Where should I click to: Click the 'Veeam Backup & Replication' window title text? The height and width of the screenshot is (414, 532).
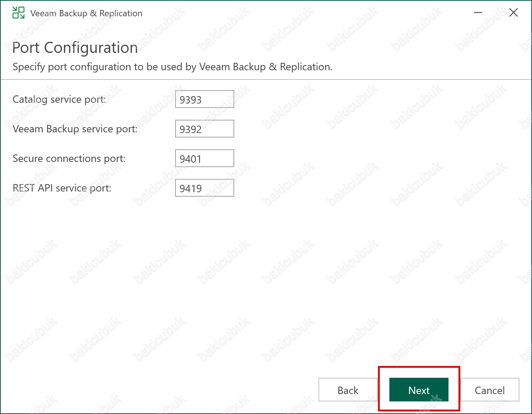click(x=86, y=13)
